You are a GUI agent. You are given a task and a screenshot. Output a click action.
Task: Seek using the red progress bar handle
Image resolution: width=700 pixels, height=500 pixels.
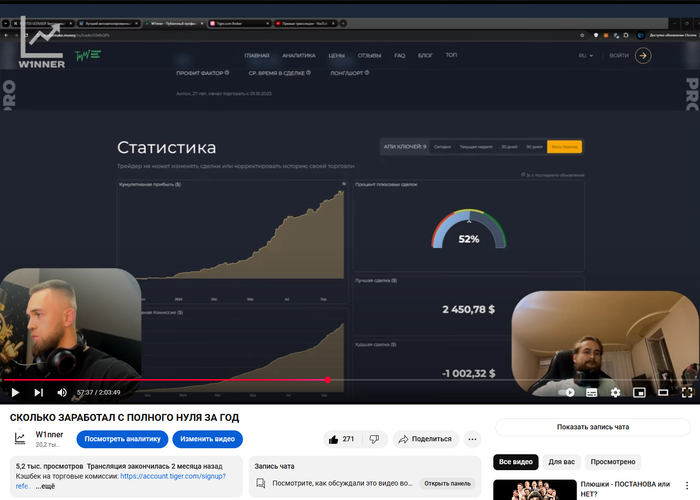(328, 380)
